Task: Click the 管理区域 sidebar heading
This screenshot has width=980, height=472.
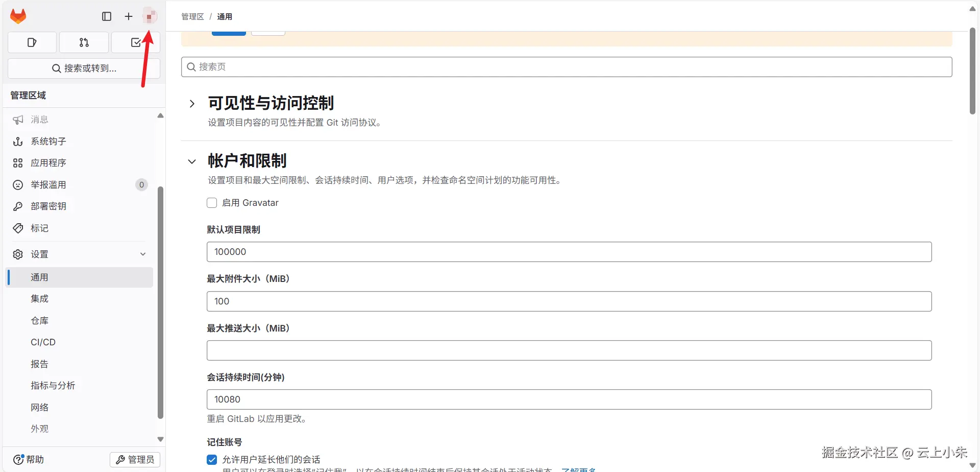Action: point(28,96)
